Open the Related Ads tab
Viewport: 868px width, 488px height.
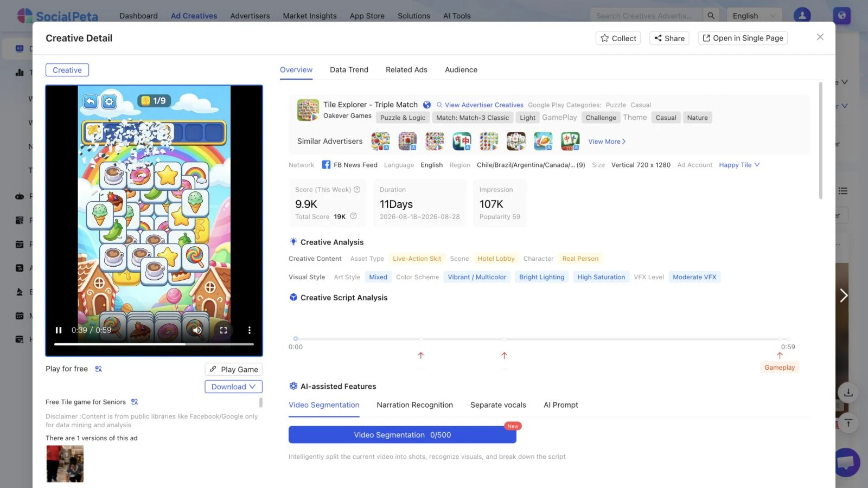(x=406, y=69)
